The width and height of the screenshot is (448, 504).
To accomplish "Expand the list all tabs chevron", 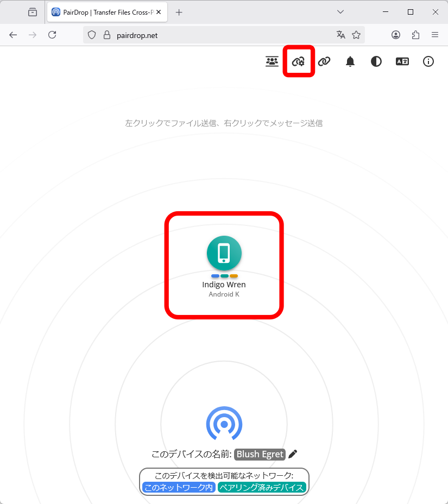I will [340, 12].
